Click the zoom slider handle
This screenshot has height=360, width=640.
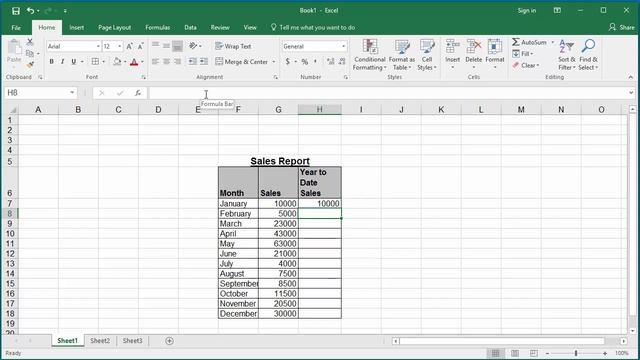click(x=576, y=353)
